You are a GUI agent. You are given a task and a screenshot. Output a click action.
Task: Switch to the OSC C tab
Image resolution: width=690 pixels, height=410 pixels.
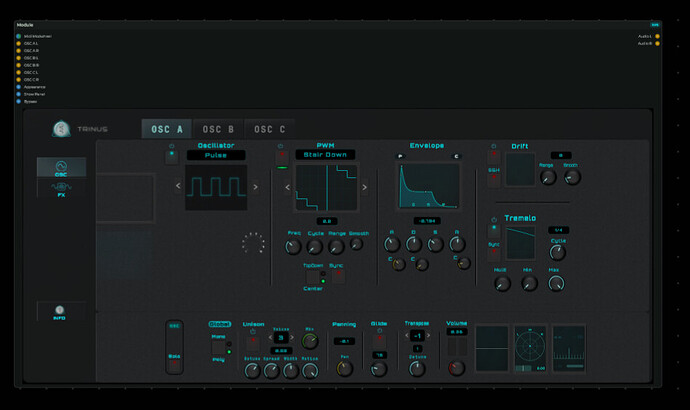click(x=269, y=129)
